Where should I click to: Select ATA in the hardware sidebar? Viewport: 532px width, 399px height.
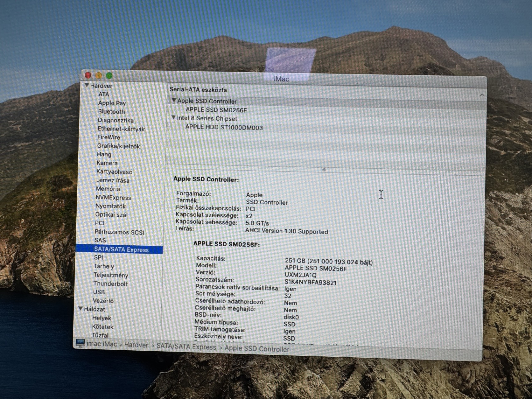point(104,94)
